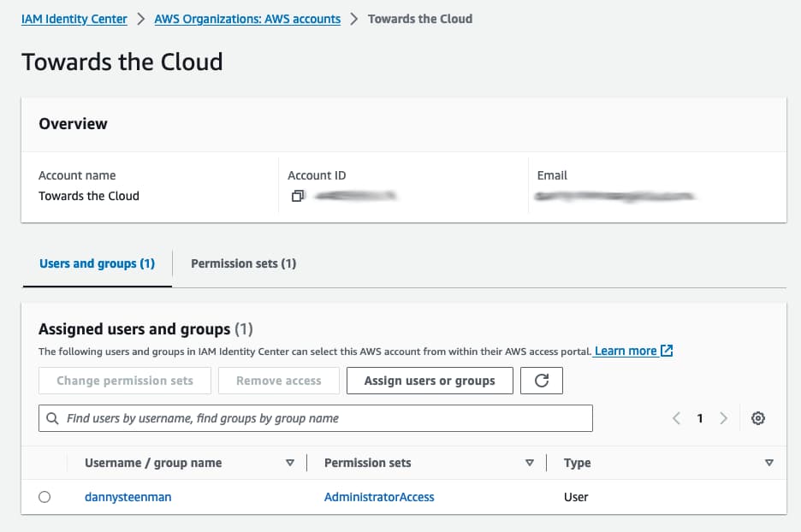The width and height of the screenshot is (801, 532).
Task: Open AWS Organizations: AWS accounts breadcrumb
Action: click(x=247, y=18)
